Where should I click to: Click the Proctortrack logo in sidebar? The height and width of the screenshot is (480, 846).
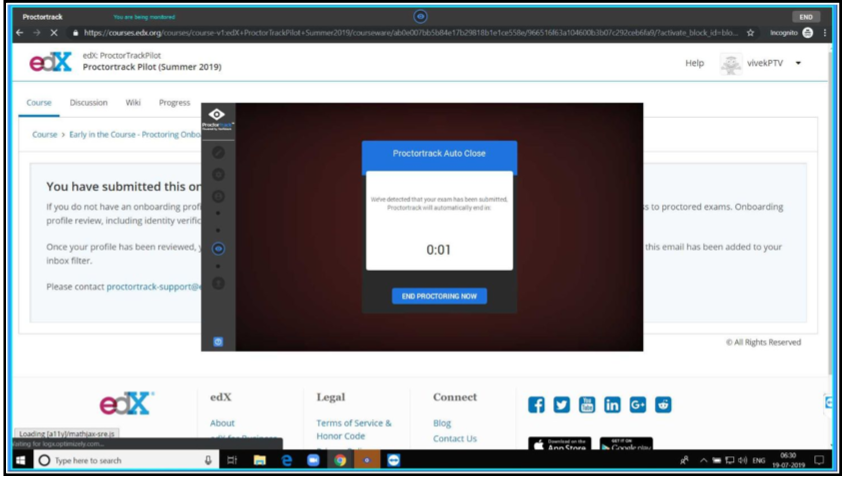click(x=217, y=119)
